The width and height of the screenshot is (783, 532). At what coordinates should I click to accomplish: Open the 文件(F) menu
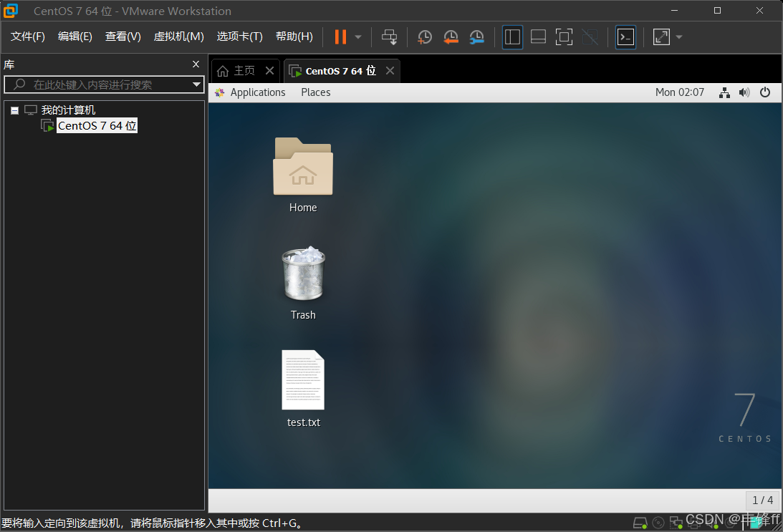click(28, 37)
